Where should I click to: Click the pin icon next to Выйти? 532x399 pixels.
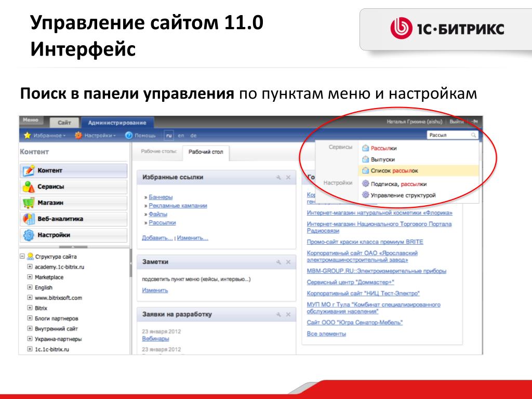(474, 122)
